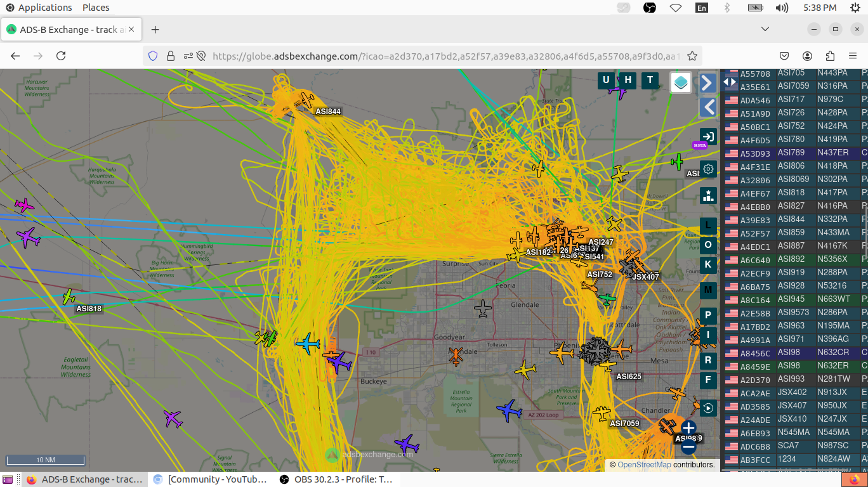Toggle the I map button
The height and width of the screenshot is (487, 868).
[x=708, y=335]
